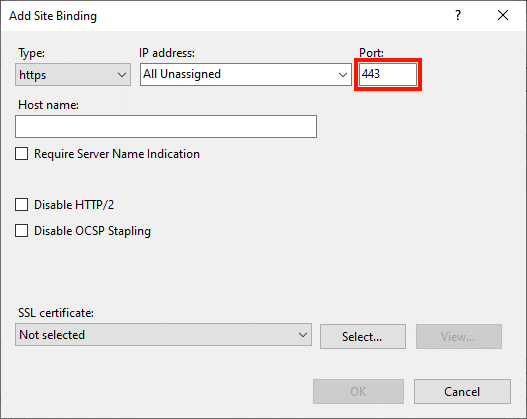Screen dimensions: 527x419
Task: Click the Select... certificate button
Action: (x=363, y=336)
